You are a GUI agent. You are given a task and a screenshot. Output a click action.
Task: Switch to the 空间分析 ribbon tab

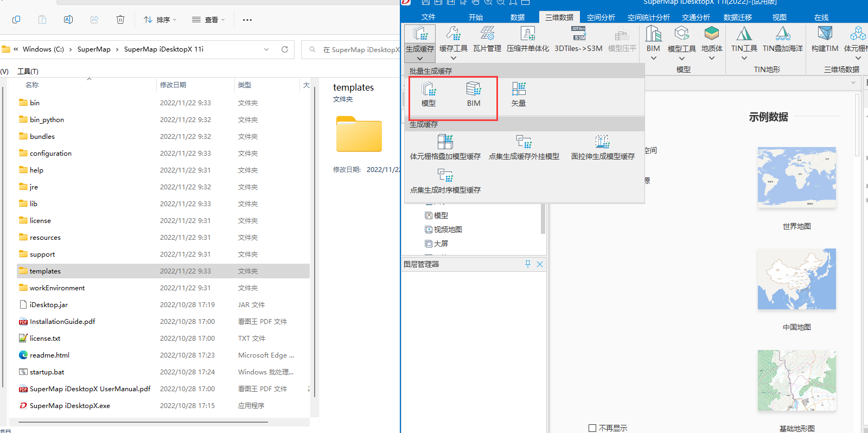(x=601, y=17)
